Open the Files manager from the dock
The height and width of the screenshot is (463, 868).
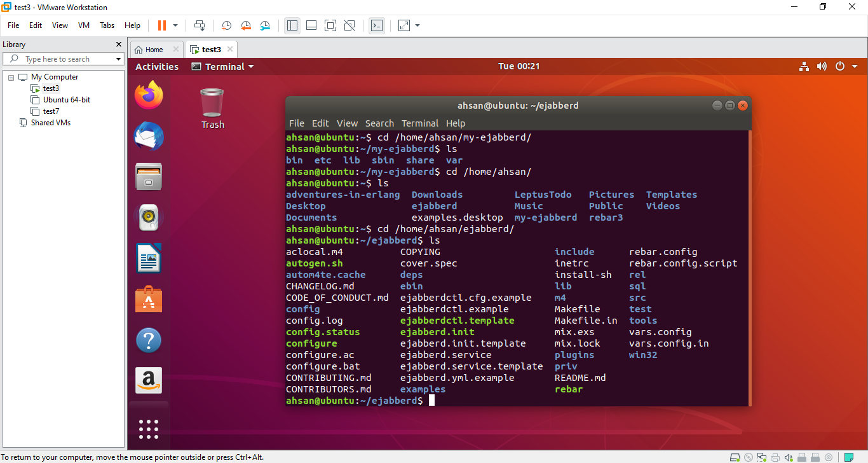(149, 177)
